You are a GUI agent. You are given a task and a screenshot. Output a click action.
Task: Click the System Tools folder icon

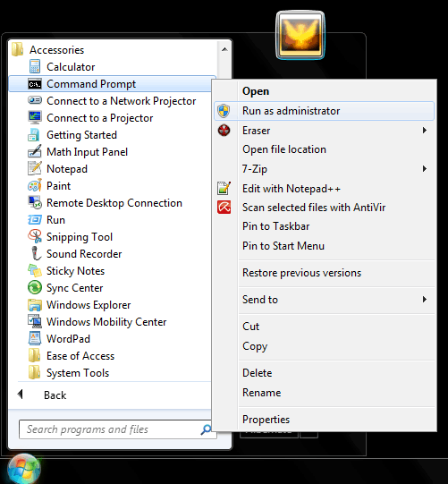point(34,372)
